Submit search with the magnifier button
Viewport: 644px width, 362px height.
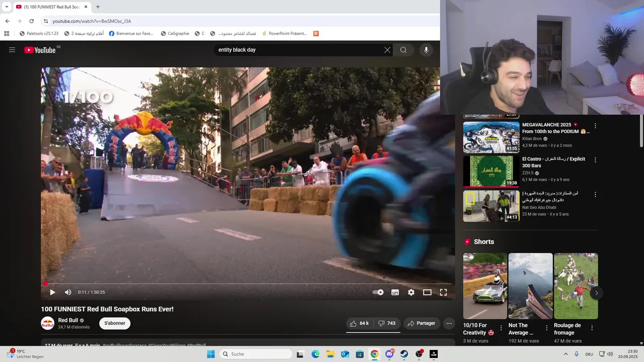404,50
